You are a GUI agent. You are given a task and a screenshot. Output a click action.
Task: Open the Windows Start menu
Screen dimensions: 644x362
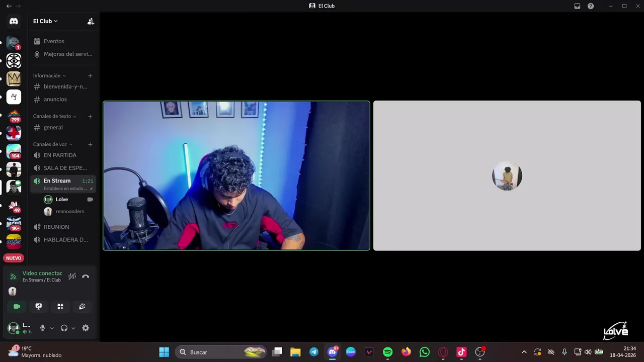164,352
